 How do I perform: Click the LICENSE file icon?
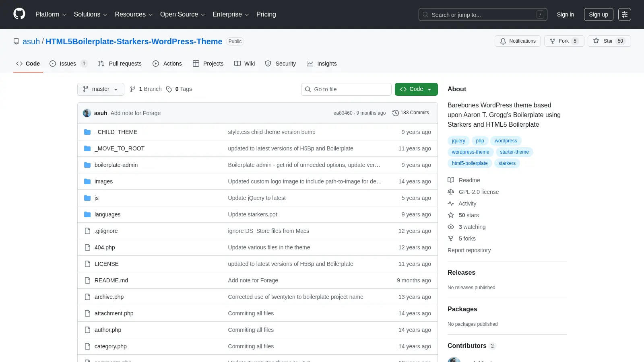point(87,264)
